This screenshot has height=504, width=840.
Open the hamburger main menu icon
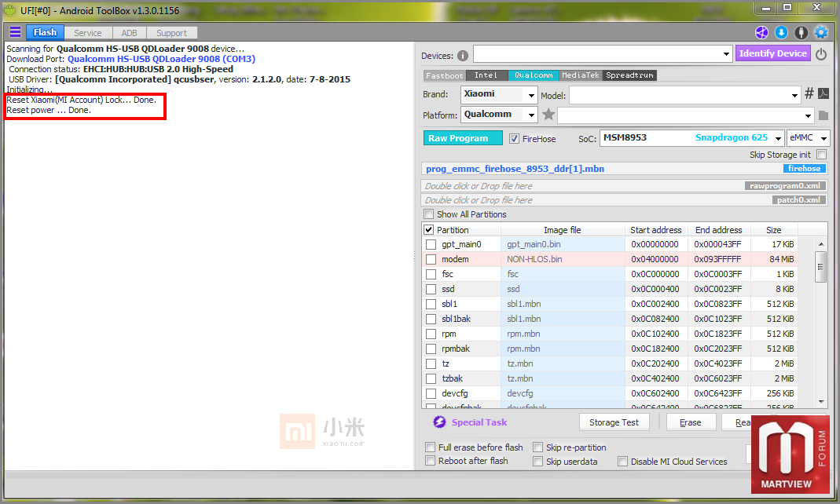[x=16, y=32]
